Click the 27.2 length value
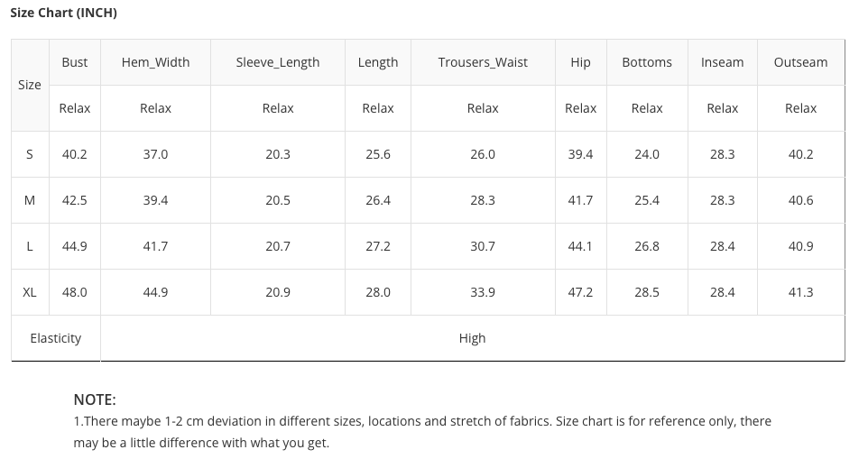 point(378,246)
